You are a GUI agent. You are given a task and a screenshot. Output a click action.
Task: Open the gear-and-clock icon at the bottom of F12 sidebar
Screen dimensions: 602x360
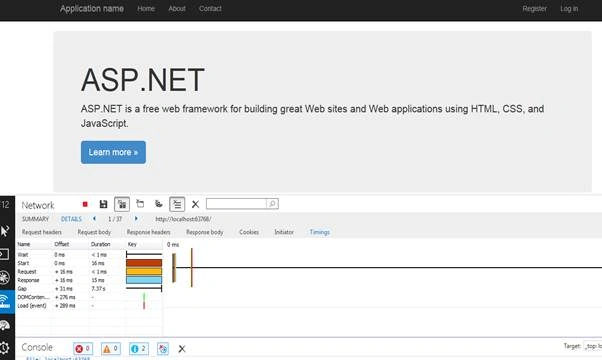5,348
